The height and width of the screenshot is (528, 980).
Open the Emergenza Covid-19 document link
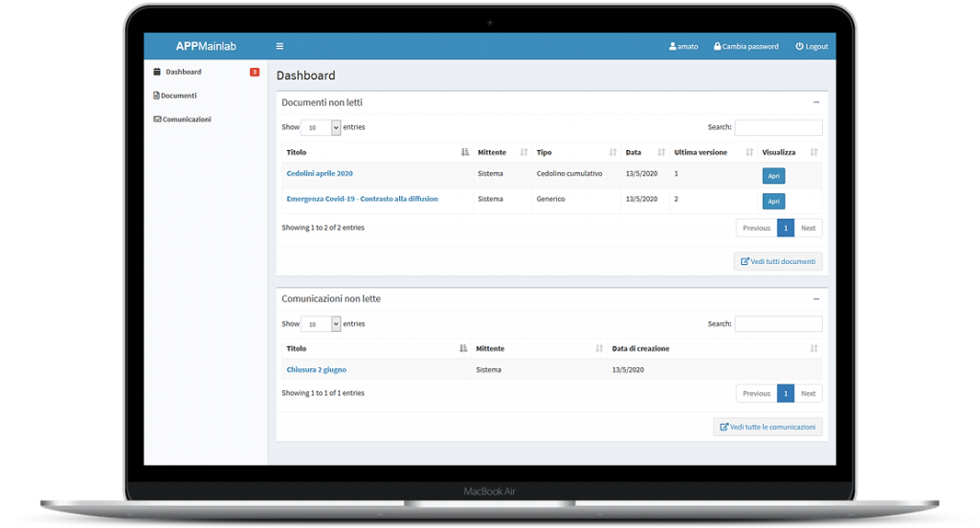click(362, 199)
